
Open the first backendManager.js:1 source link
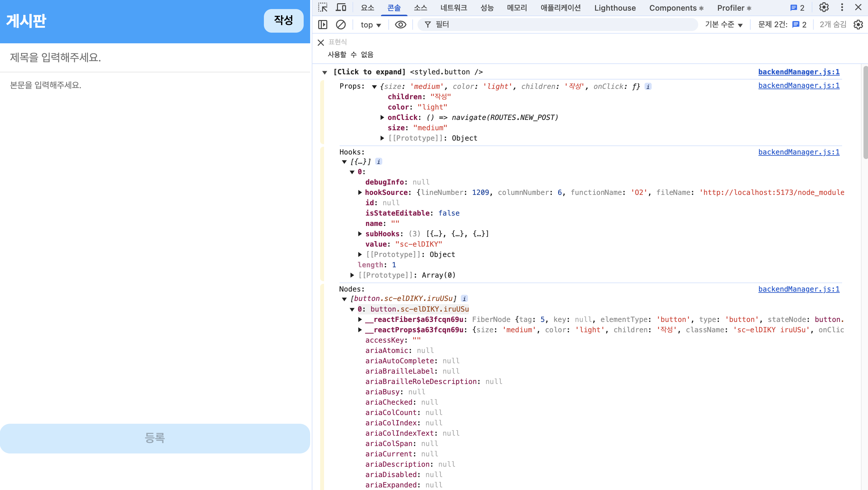coord(798,72)
